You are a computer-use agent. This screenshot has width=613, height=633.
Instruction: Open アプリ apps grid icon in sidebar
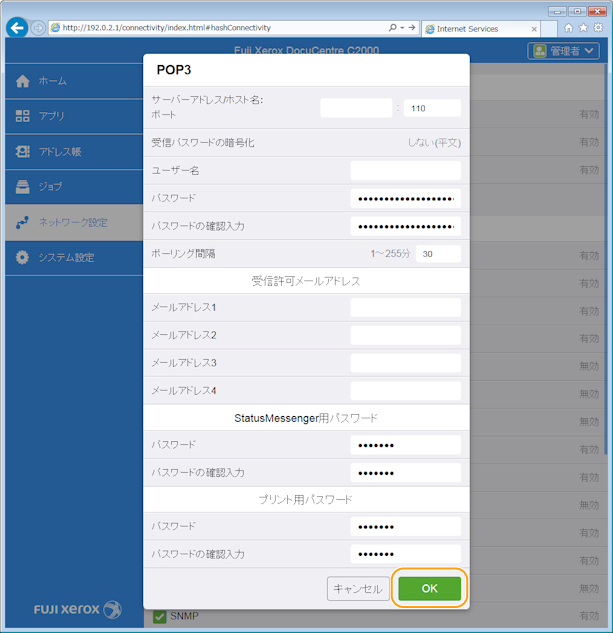click(x=23, y=116)
